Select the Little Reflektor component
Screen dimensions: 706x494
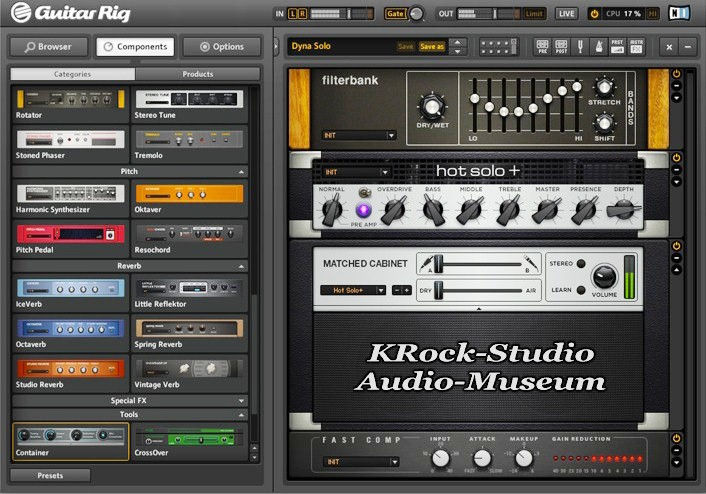tap(189, 293)
